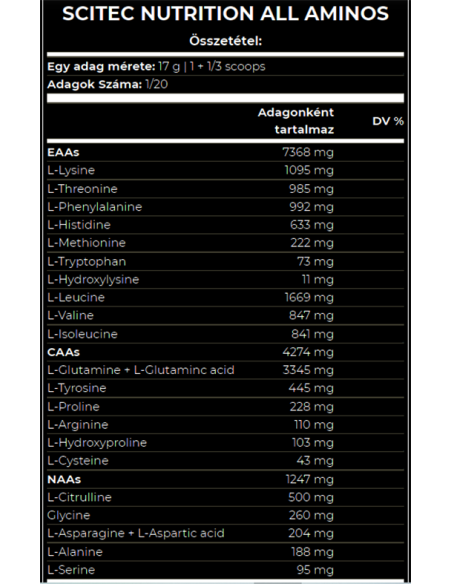Screen dimensions: 452x584
Task: Click the L-Isoleucine row
Action: (225, 334)
